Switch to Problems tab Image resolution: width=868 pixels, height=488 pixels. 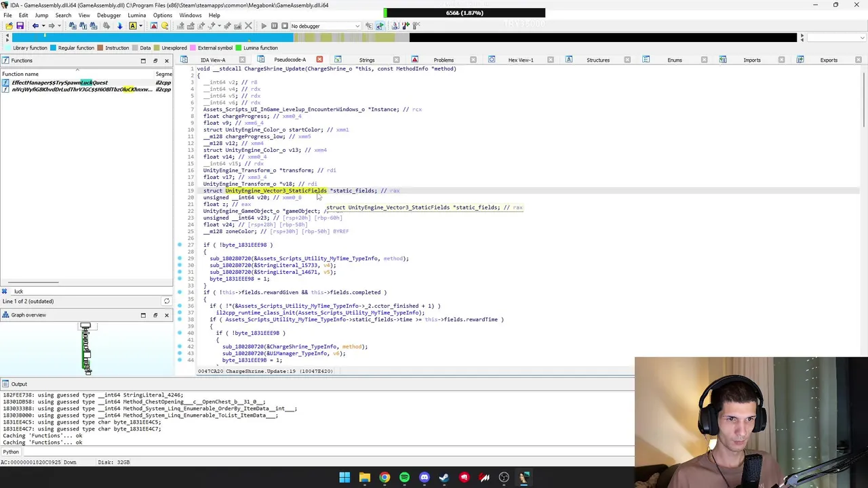point(443,60)
